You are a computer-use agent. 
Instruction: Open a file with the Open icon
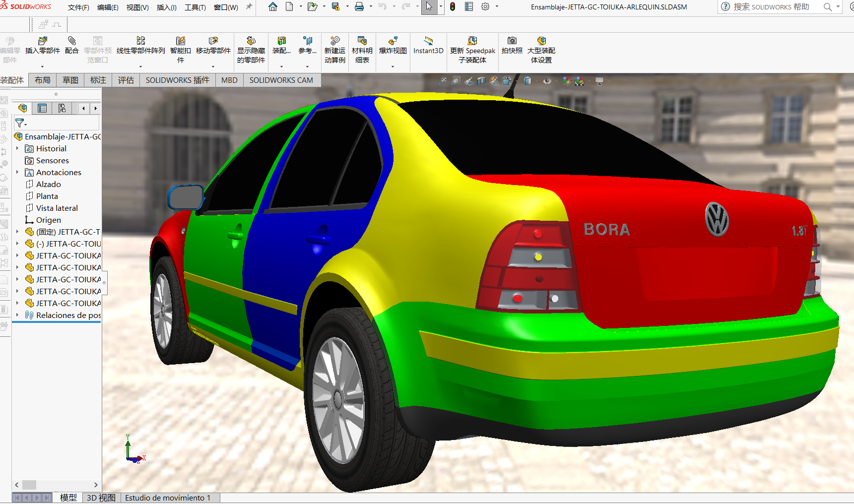tap(312, 7)
